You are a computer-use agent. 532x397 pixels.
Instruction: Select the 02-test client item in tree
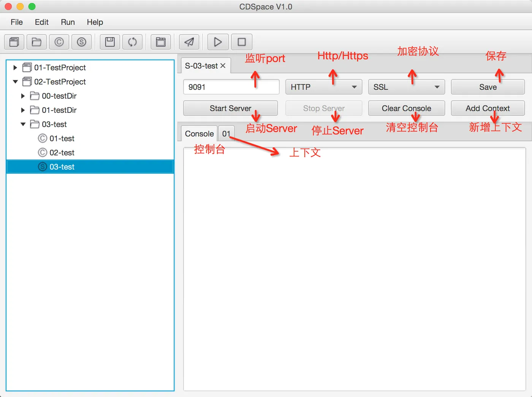pyautogui.click(x=62, y=153)
